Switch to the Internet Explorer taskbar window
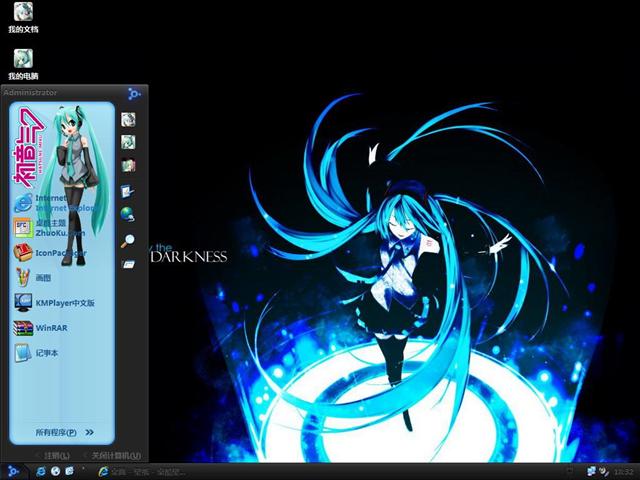Viewport: 640px width, 480px height. [142, 472]
